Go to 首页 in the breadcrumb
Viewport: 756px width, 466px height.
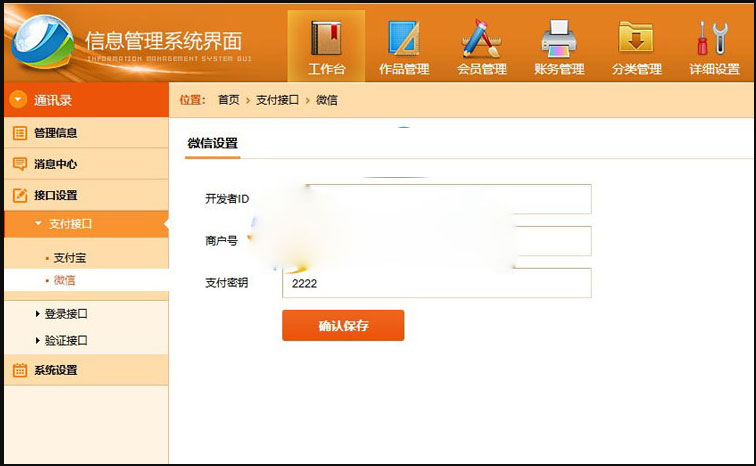228,100
